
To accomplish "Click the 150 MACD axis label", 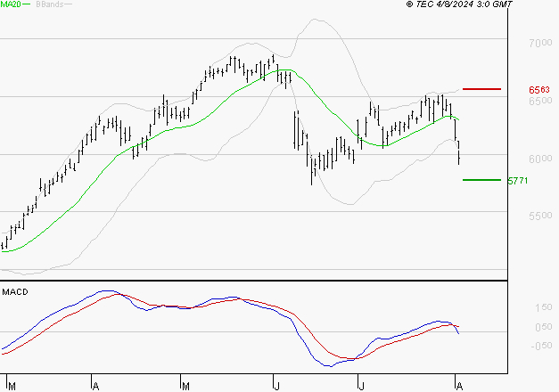I will (543, 307).
